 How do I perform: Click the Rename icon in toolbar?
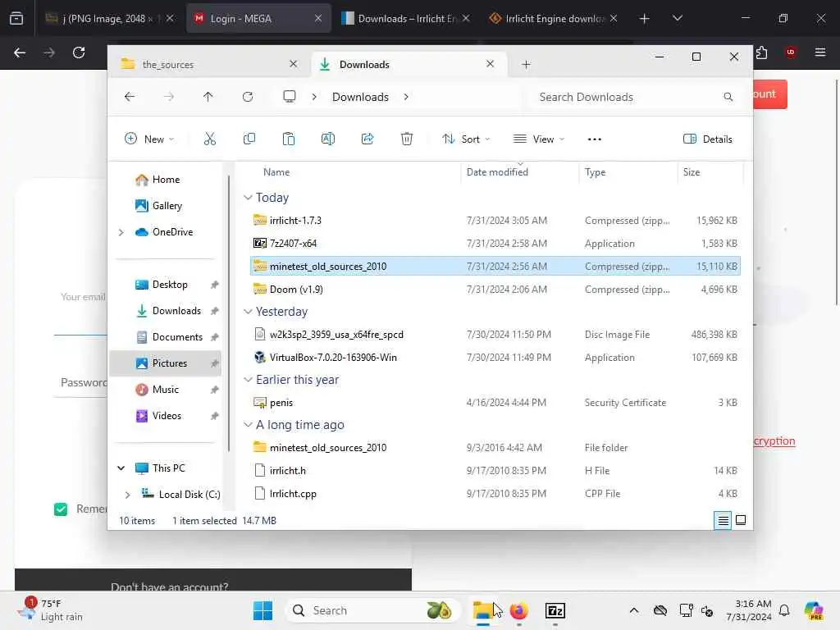pos(328,139)
